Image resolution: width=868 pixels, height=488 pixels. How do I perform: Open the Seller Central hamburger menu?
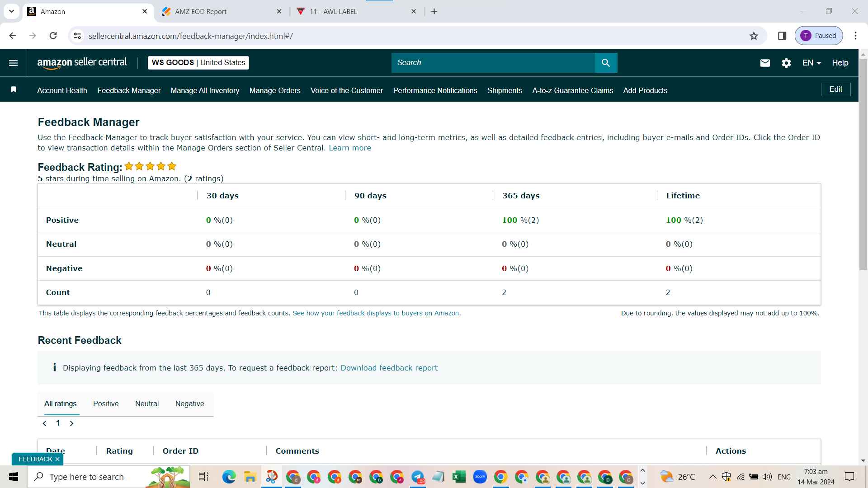click(x=14, y=63)
